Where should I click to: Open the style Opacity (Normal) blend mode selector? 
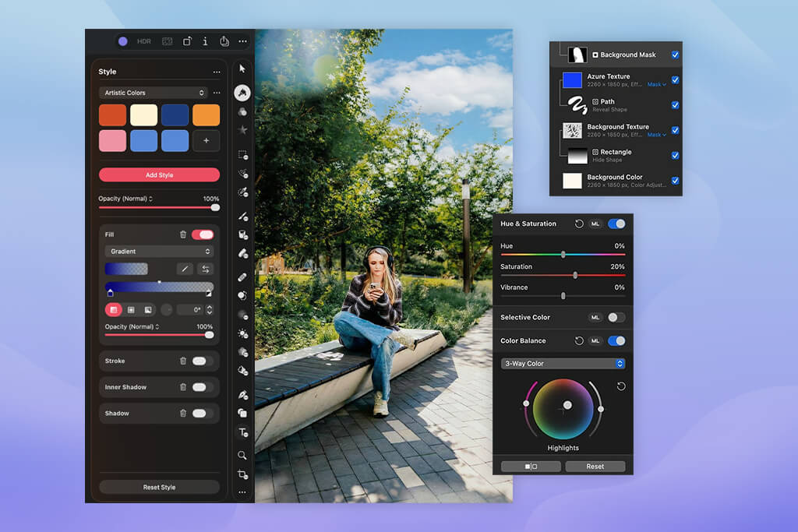pos(125,199)
